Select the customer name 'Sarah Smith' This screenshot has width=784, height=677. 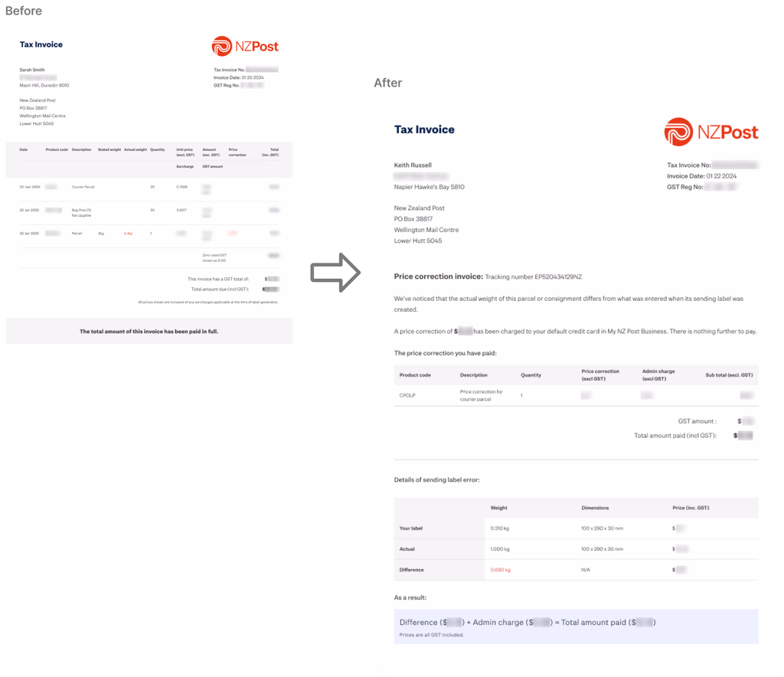pyautogui.click(x=32, y=70)
